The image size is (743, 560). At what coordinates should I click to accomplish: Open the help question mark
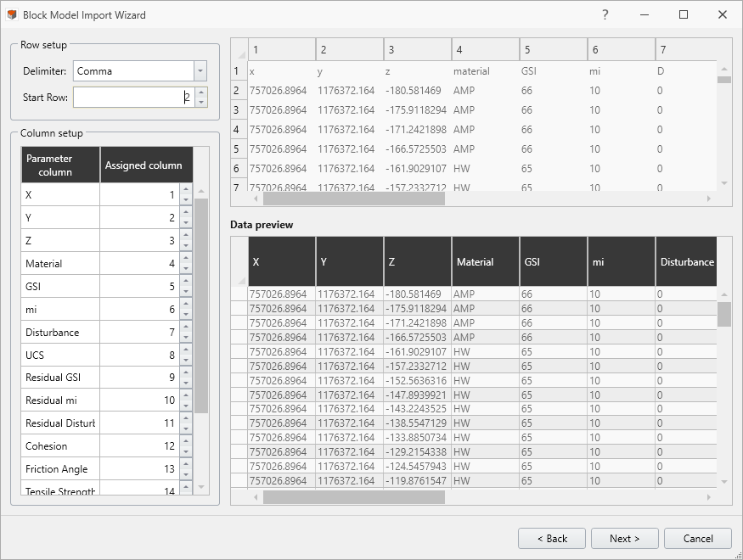[605, 14]
